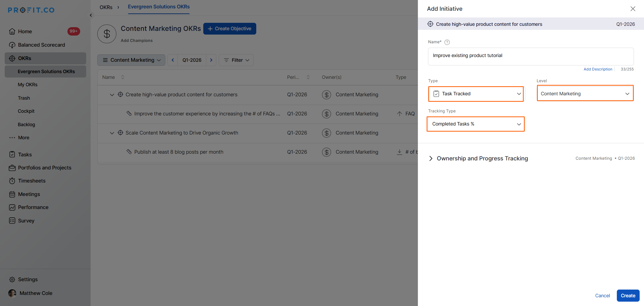Open the Level dropdown showing Content Marketing

click(x=585, y=94)
